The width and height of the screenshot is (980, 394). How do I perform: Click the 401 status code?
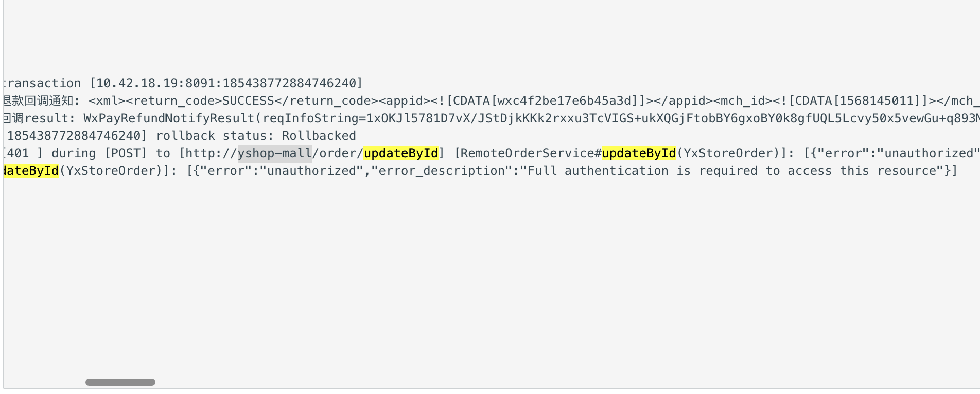click(x=18, y=153)
